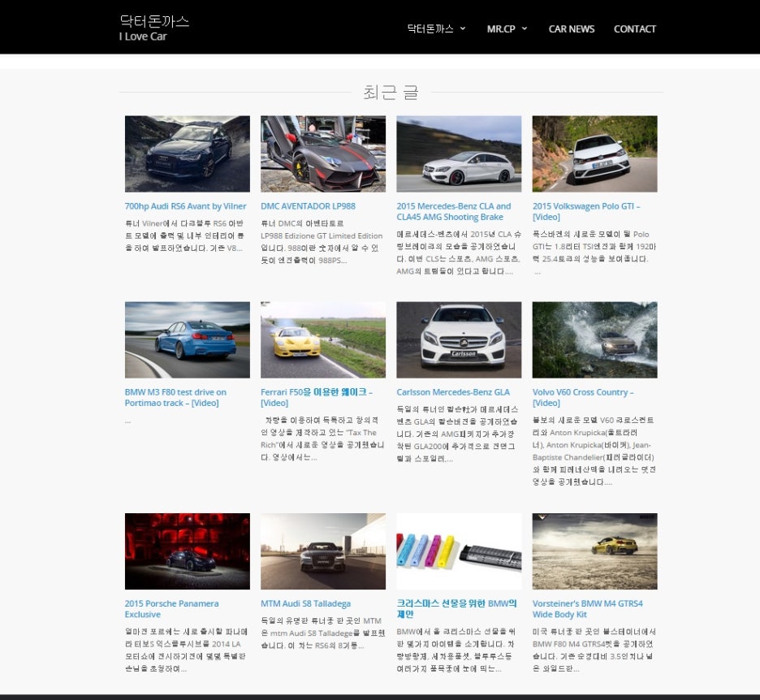Click the DMC LP988 Edizione GT excerpt text
The width and height of the screenshot is (760, 700).
pos(322,242)
